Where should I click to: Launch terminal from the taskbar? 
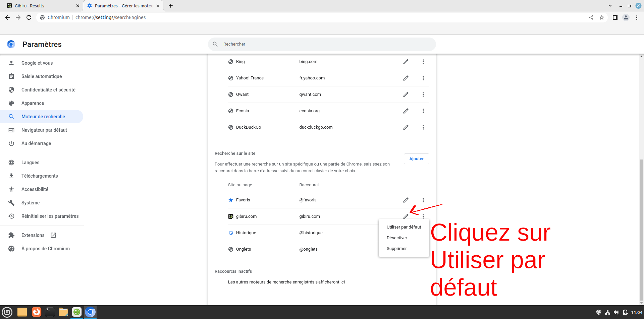50,312
